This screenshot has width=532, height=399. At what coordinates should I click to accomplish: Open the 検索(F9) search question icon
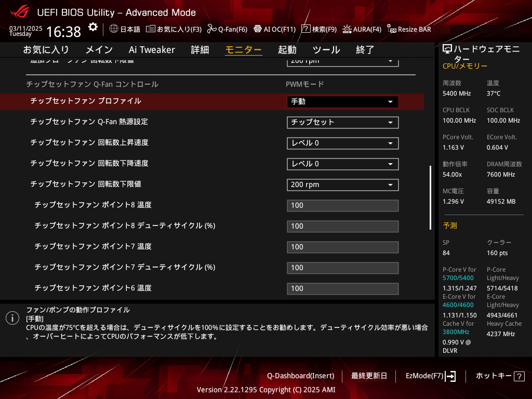click(x=305, y=29)
